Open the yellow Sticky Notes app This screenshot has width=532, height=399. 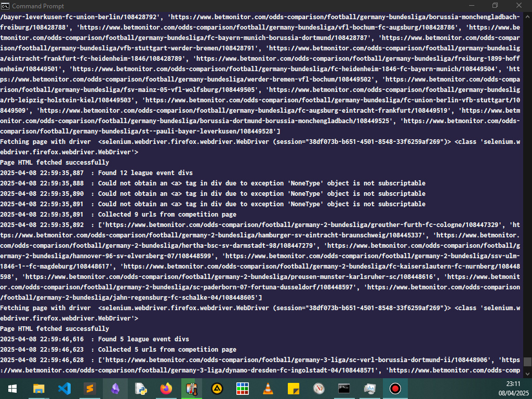click(x=294, y=388)
